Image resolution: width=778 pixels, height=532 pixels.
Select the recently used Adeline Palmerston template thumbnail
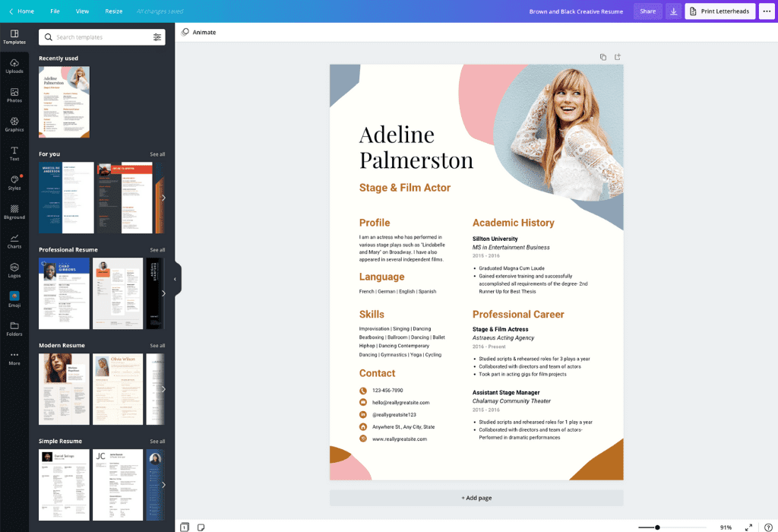pos(64,102)
